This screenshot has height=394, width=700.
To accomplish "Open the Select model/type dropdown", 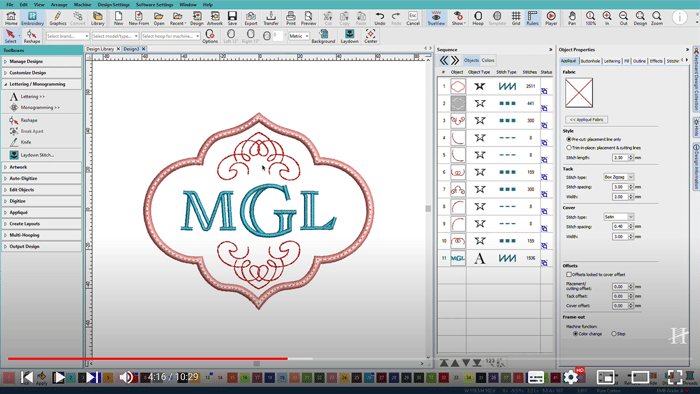I will [x=115, y=36].
